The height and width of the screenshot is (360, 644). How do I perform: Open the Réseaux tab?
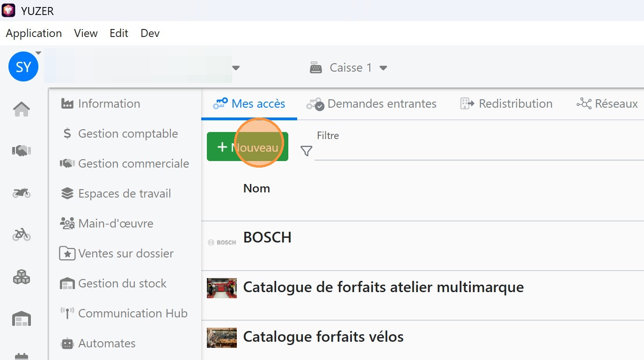[607, 103]
